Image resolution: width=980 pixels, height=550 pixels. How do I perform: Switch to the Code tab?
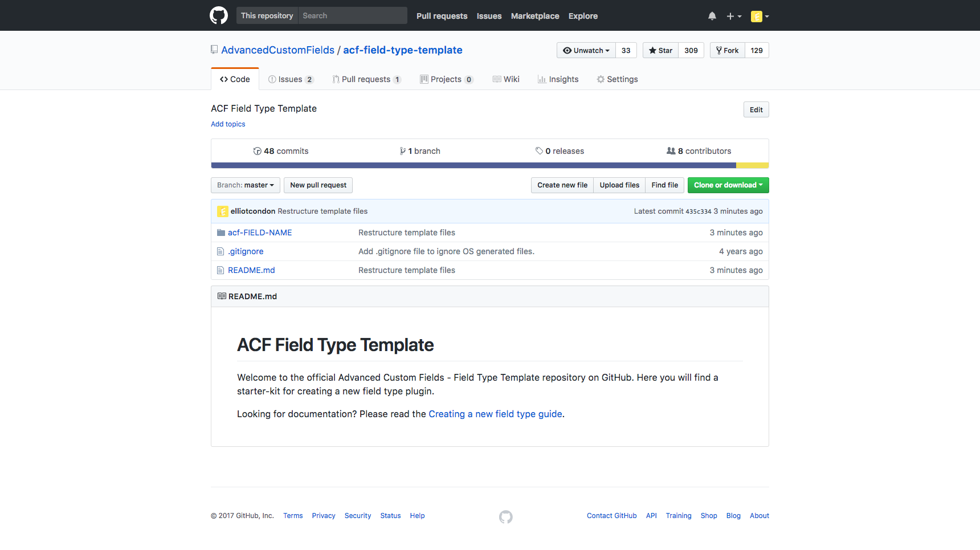coord(235,79)
